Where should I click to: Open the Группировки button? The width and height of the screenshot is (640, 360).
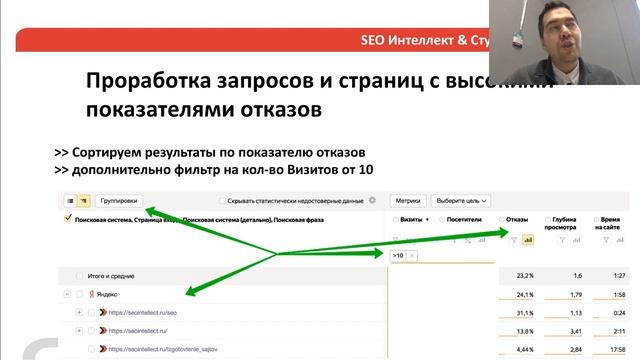point(119,201)
